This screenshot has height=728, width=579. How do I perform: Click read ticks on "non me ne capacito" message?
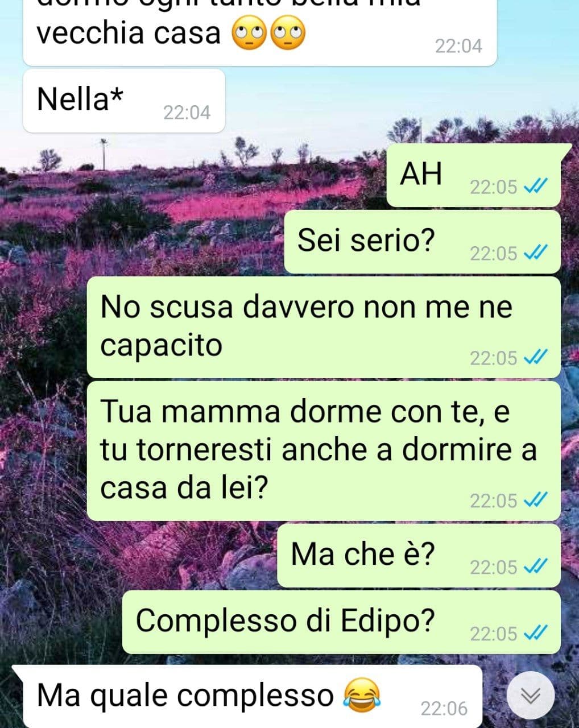click(535, 358)
